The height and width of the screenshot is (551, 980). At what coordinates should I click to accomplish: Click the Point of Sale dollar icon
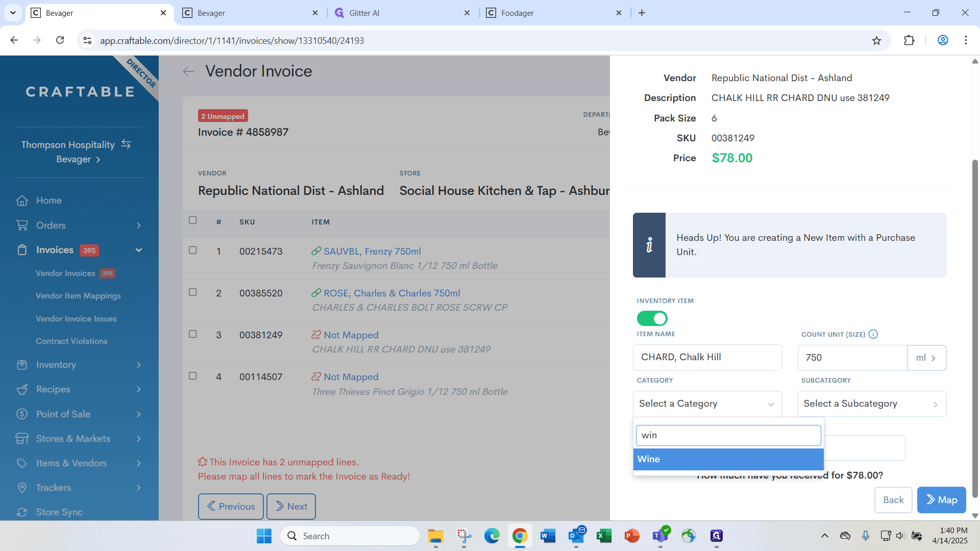(22, 414)
